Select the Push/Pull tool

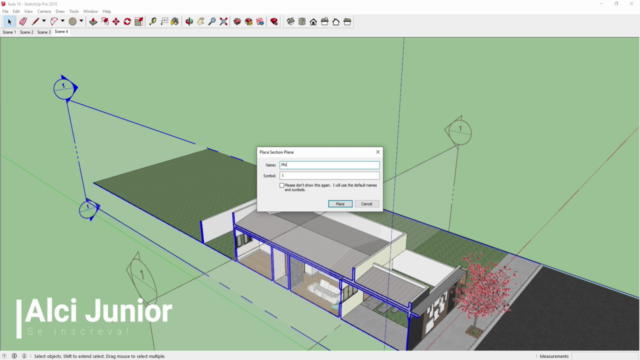93,22
